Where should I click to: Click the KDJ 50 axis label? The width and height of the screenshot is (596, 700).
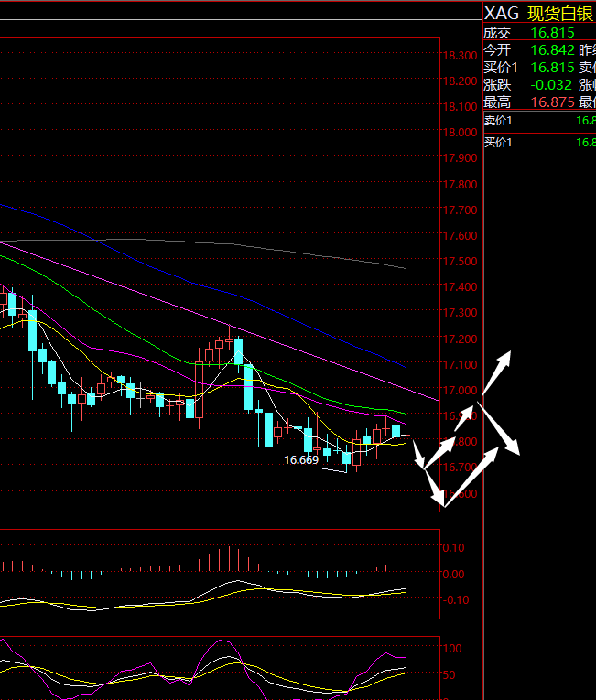coord(449,675)
